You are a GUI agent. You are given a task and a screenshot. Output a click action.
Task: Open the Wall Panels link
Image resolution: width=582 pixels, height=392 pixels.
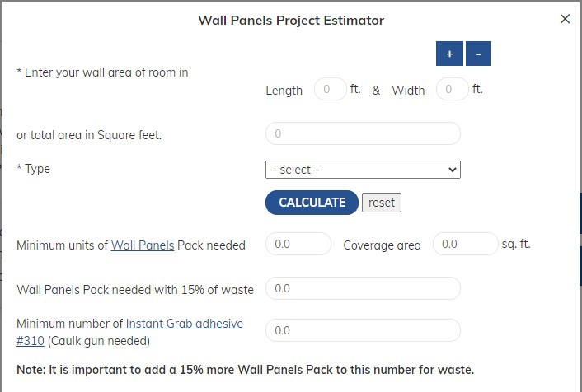tap(143, 245)
